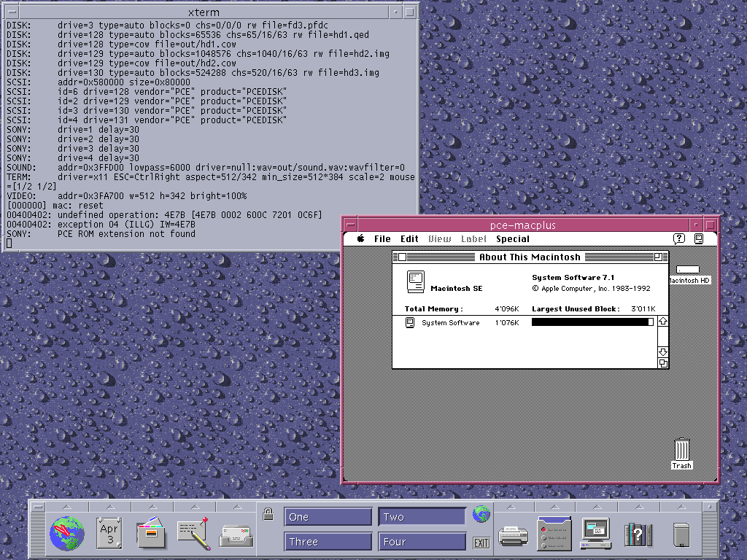Click the EXIT button in front panel
The width and height of the screenshot is (747, 560).
[x=481, y=542]
